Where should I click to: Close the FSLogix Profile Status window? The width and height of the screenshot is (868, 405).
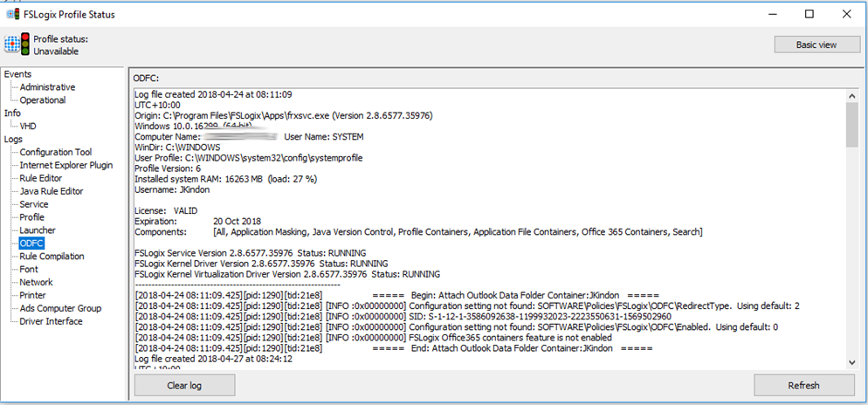point(846,14)
